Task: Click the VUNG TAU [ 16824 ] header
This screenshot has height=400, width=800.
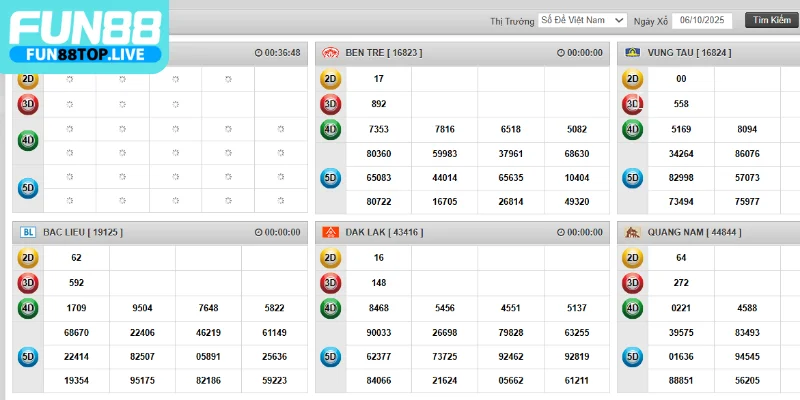Action: tap(689, 53)
